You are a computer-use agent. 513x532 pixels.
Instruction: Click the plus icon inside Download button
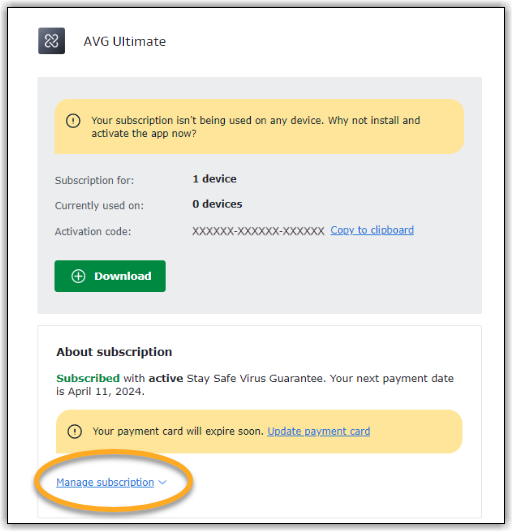[x=78, y=277]
